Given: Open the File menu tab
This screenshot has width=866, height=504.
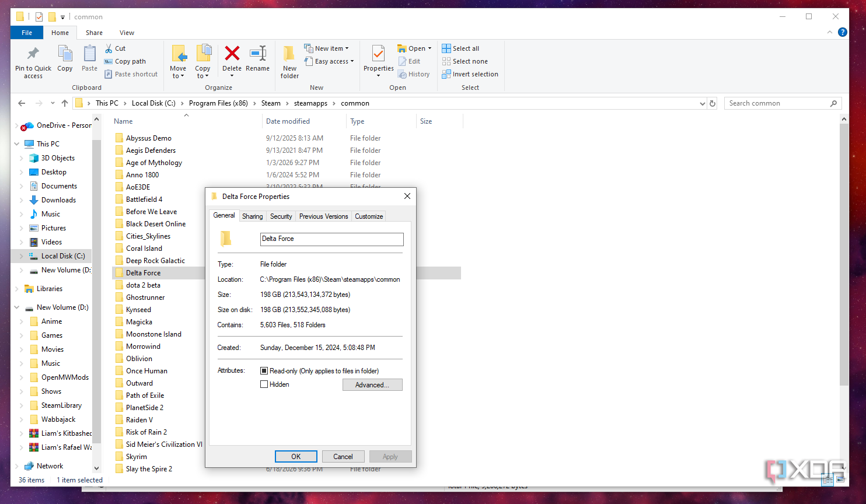Looking at the screenshot, I should pyautogui.click(x=27, y=33).
